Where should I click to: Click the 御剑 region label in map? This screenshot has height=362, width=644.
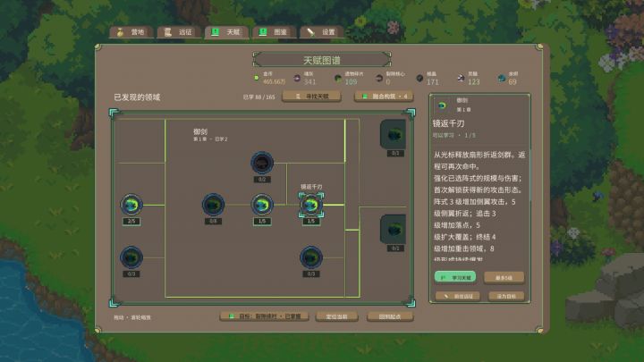pyautogui.click(x=200, y=131)
